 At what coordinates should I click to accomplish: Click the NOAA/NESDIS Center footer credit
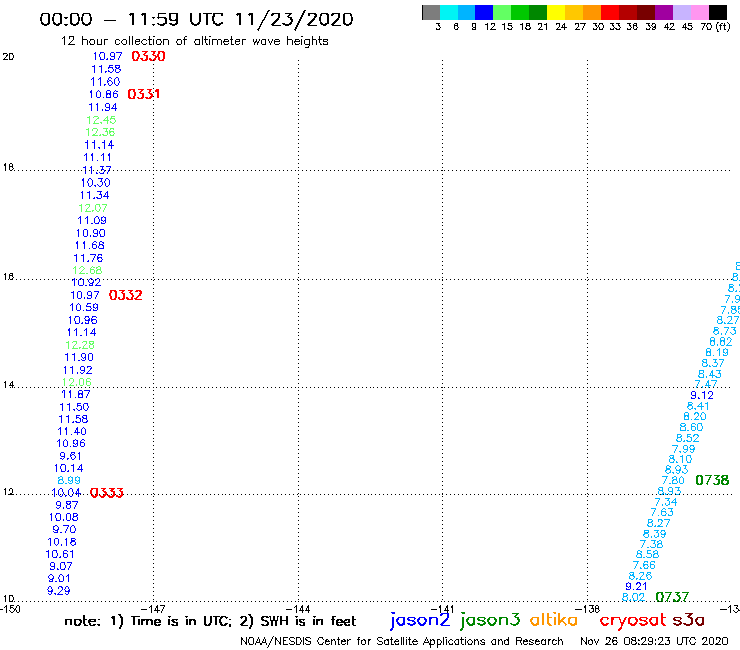pos(402,641)
